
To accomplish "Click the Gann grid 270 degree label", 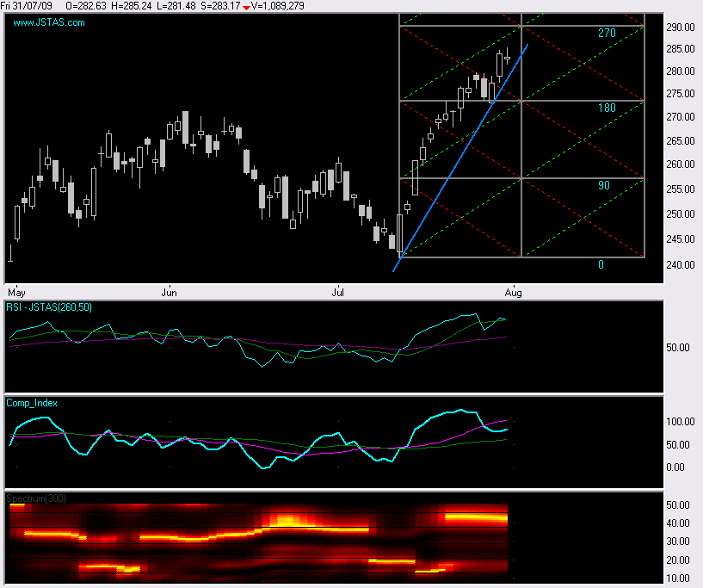I will tap(607, 34).
